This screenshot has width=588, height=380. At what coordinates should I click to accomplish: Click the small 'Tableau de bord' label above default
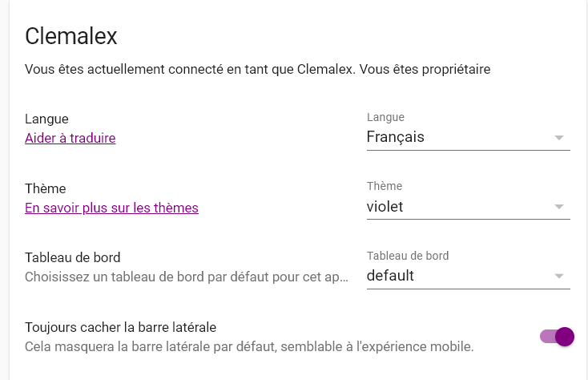coord(408,257)
